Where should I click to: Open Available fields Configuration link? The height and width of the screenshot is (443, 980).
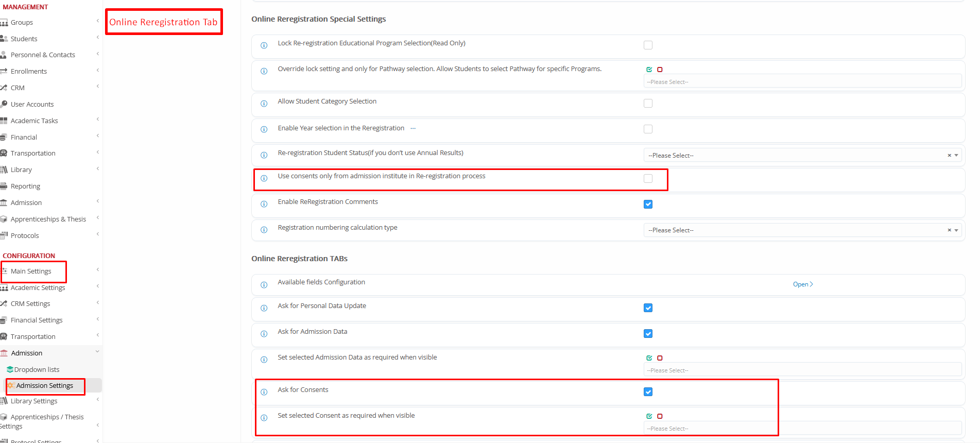point(802,284)
